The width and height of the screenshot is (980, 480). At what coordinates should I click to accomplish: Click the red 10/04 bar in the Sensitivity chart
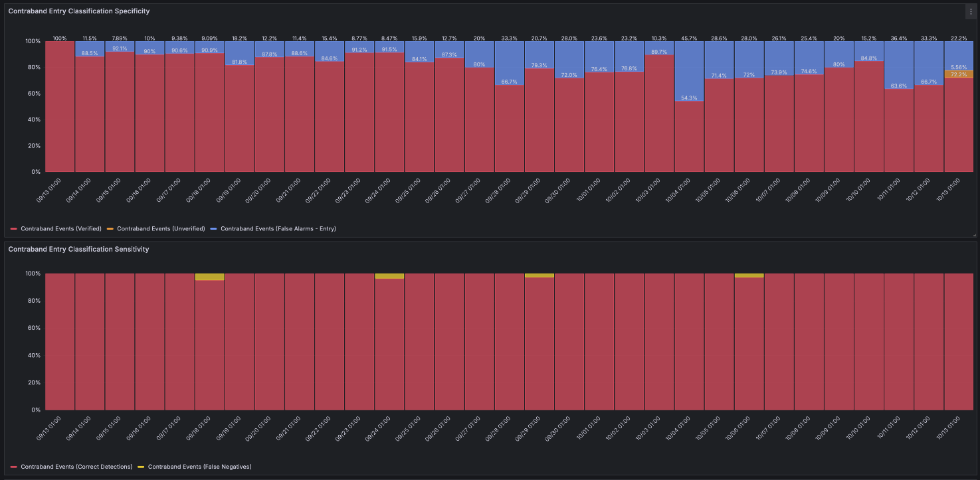(689, 341)
